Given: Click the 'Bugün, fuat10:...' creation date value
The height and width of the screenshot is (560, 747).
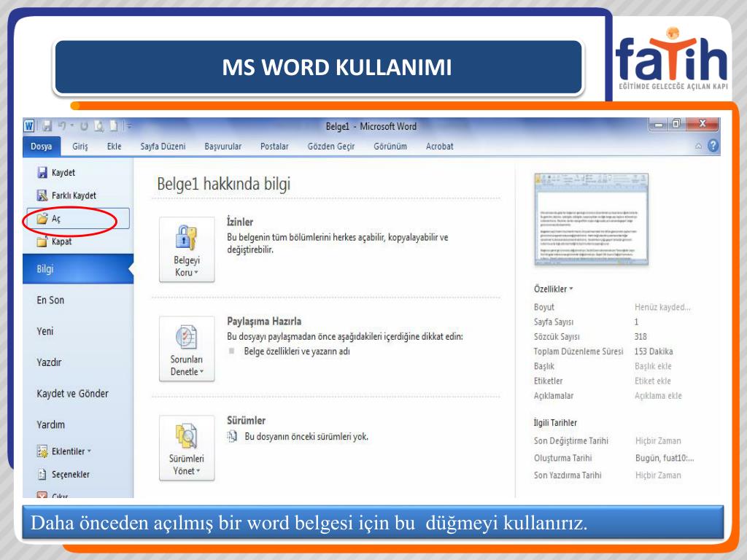Looking at the screenshot, I should click(665, 458).
